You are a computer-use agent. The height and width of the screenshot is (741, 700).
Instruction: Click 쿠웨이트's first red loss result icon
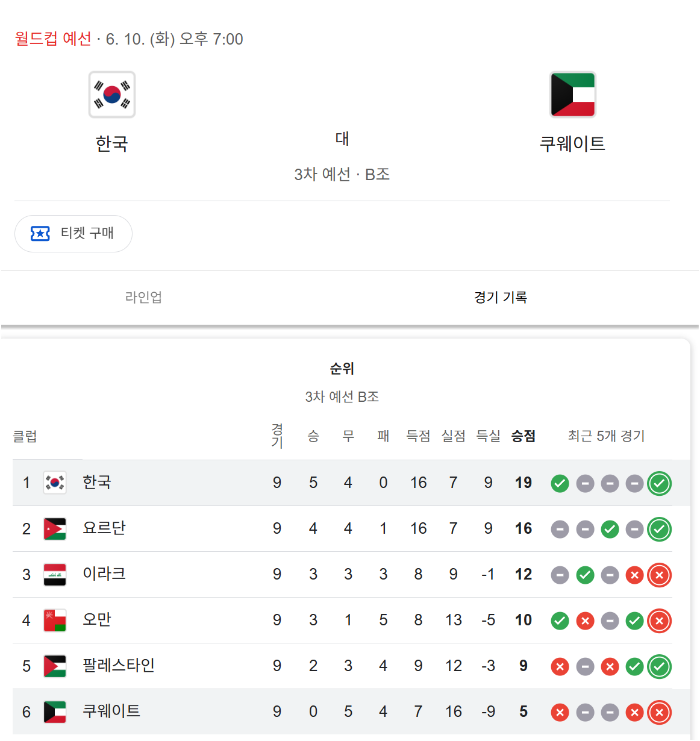click(x=560, y=712)
